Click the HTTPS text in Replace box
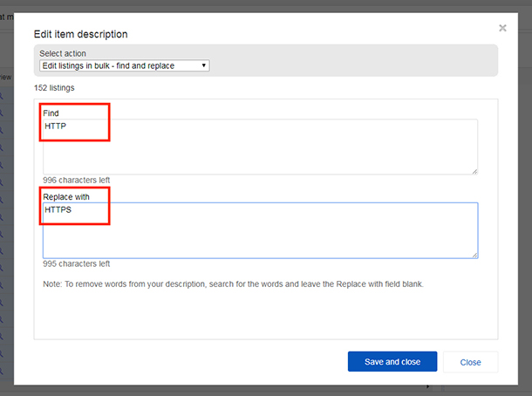532x396 pixels. (x=58, y=209)
